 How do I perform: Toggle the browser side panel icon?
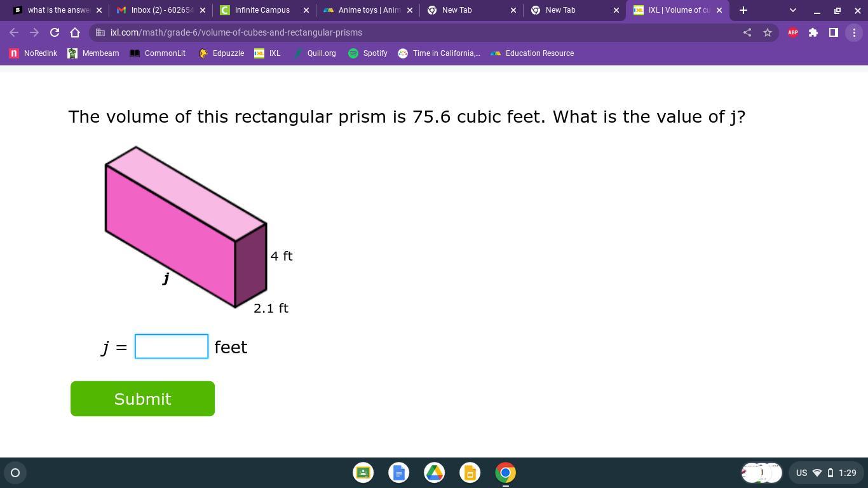click(834, 32)
